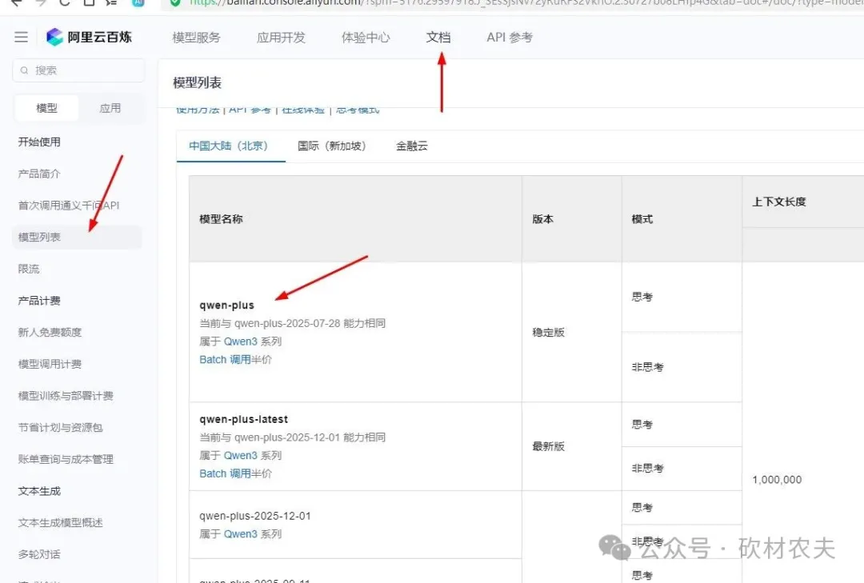Select the 中国大陆（北京）region tab

click(229, 146)
